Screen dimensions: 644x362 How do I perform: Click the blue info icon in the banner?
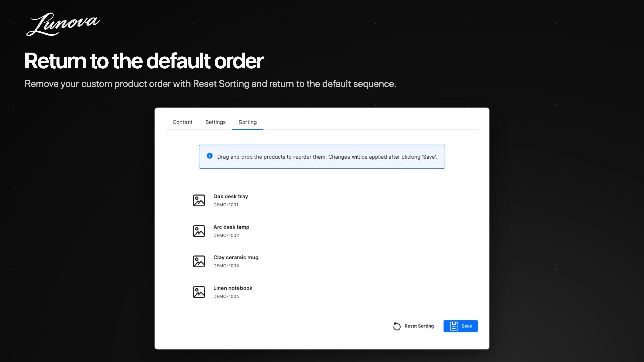coord(210,156)
